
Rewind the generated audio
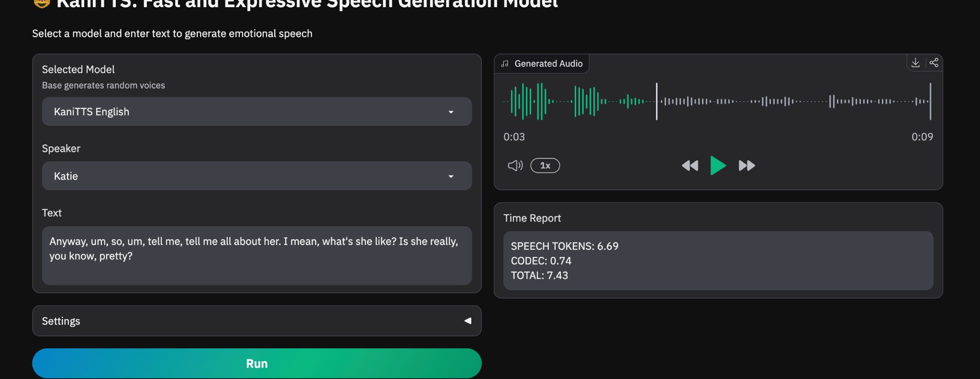690,166
